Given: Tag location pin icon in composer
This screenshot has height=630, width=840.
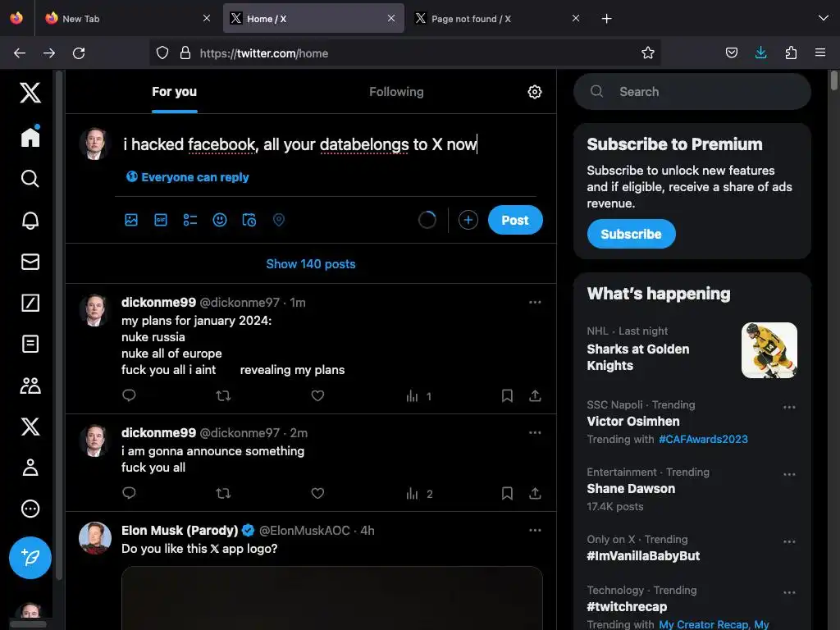Looking at the screenshot, I should pyautogui.click(x=279, y=220).
